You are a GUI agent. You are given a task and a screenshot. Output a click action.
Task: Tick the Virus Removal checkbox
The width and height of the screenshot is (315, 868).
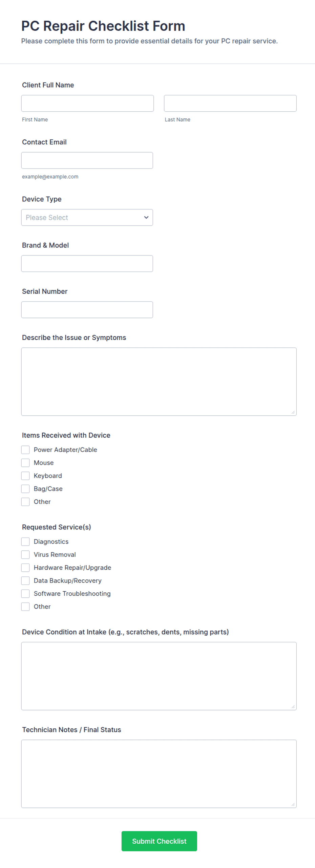[x=25, y=554]
